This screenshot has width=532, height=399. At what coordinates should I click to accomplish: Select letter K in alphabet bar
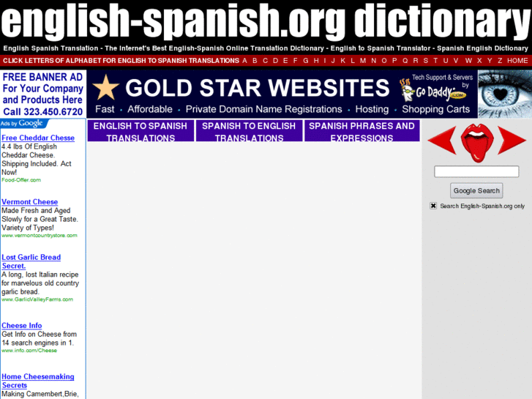pos(343,61)
